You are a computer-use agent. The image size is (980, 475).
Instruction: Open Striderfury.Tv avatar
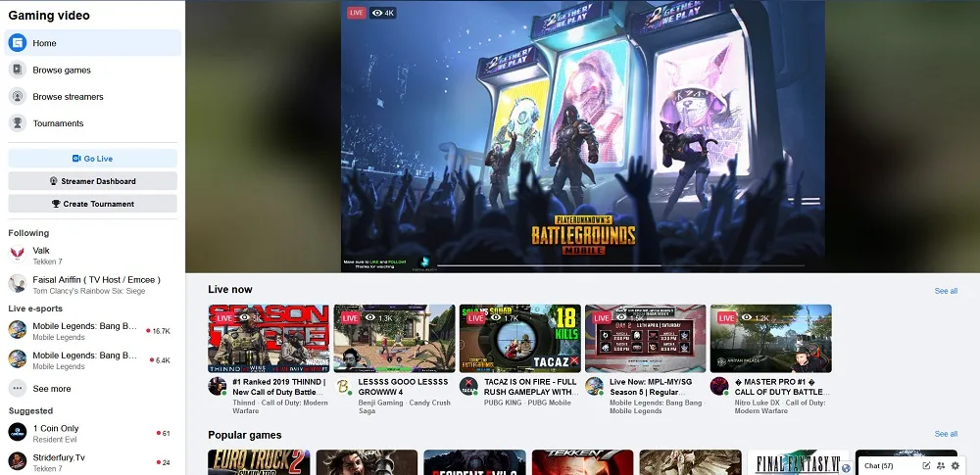pyautogui.click(x=18, y=461)
